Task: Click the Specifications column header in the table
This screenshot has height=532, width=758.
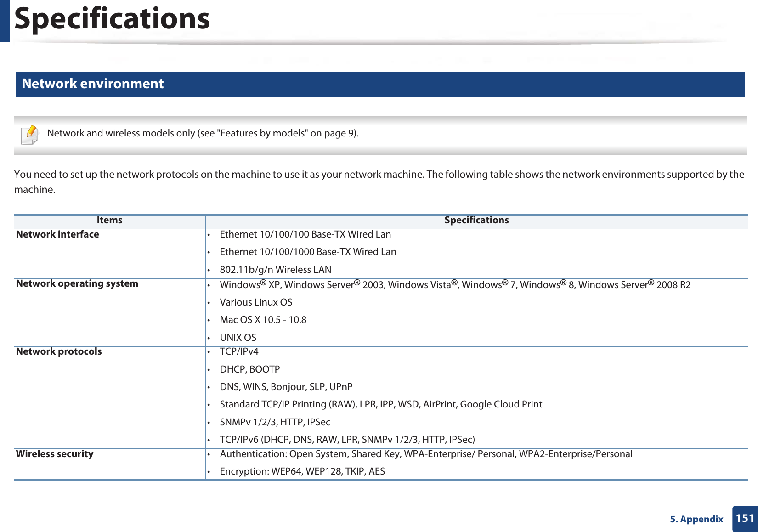Action: pos(476,220)
